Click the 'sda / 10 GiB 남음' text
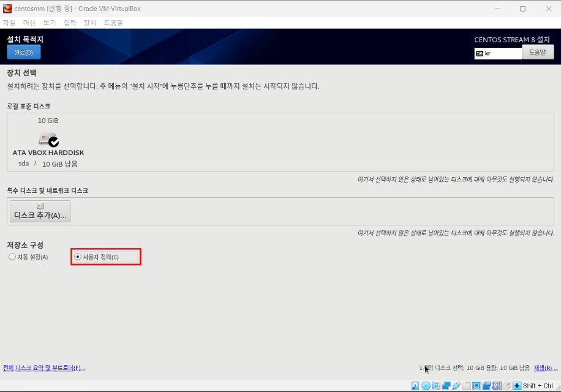The width and height of the screenshot is (561, 392). pos(48,164)
